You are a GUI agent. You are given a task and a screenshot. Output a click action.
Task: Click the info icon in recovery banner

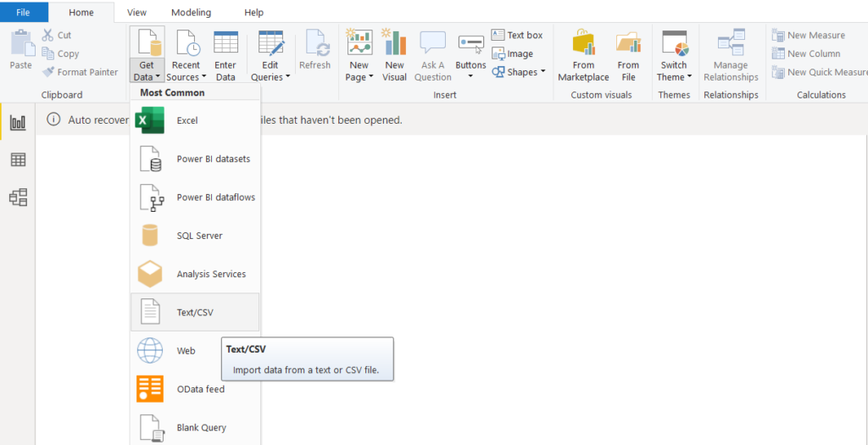[53, 119]
